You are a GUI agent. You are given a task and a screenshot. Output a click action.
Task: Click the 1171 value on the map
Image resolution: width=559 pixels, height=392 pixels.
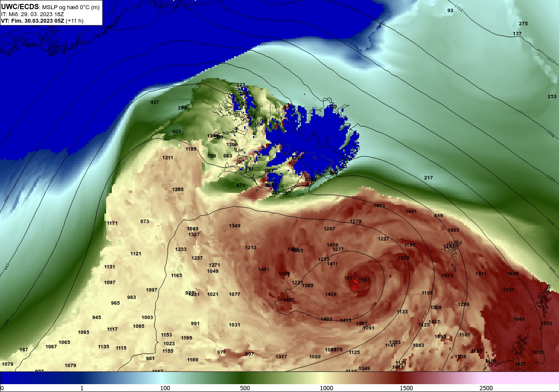(x=112, y=223)
